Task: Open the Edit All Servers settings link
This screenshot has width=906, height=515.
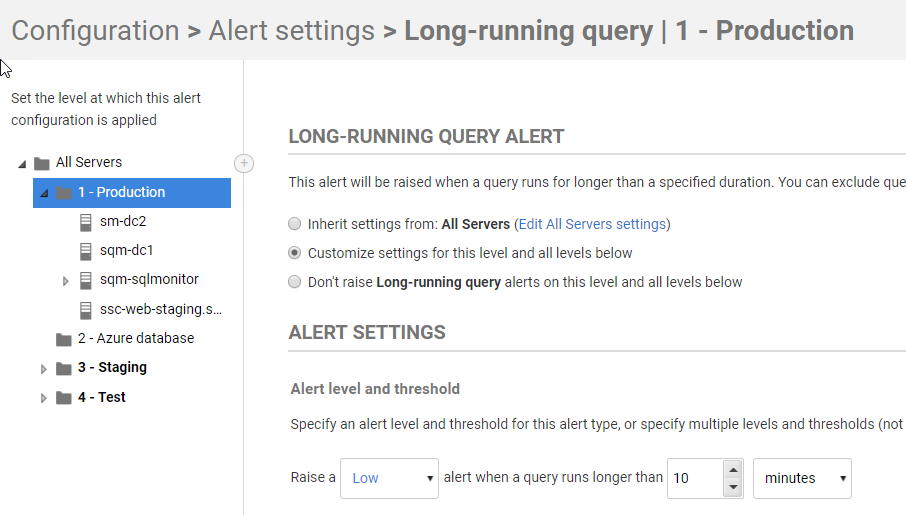Action: [x=591, y=224]
